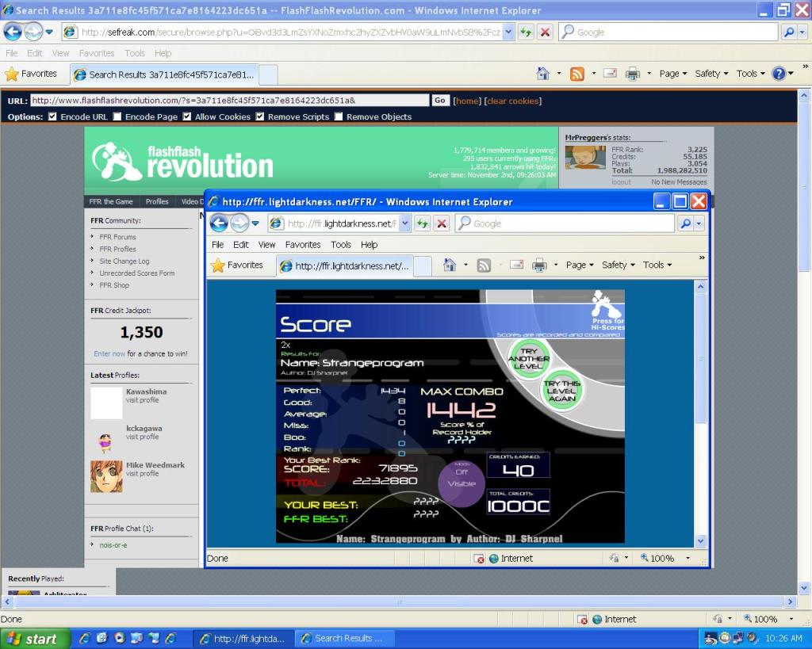
Task: Click main page vertical scrollbar thumb
Action: tap(804, 186)
